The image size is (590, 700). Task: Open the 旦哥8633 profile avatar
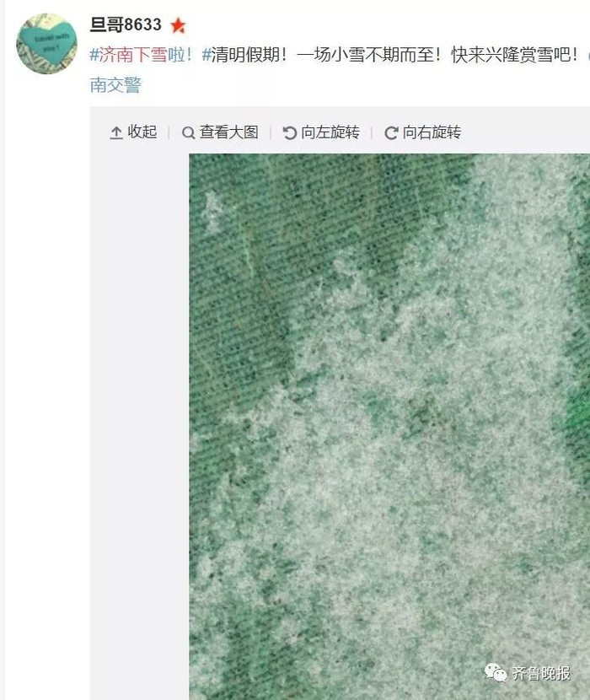click(46, 44)
